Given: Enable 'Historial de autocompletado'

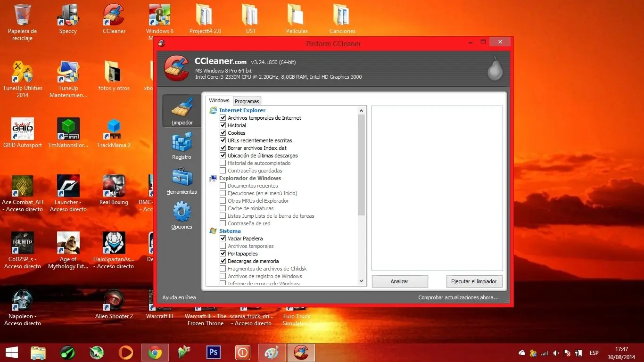Looking at the screenshot, I should (223, 163).
